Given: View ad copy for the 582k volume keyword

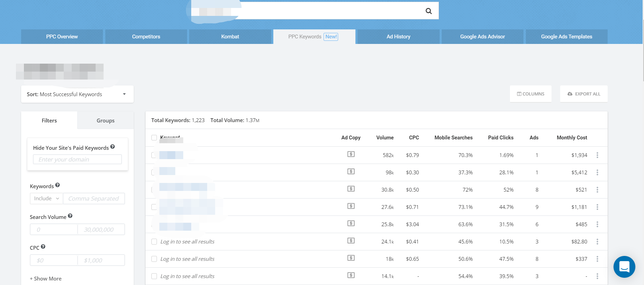Looking at the screenshot, I should click(351, 154).
